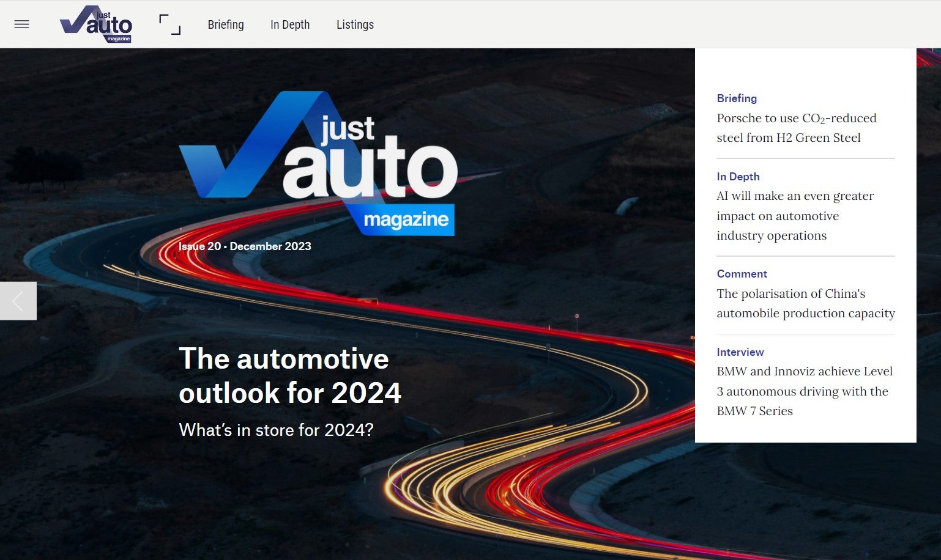View the BMW and Innoviz interview
Screen dimensions: 941x560
tap(804, 391)
